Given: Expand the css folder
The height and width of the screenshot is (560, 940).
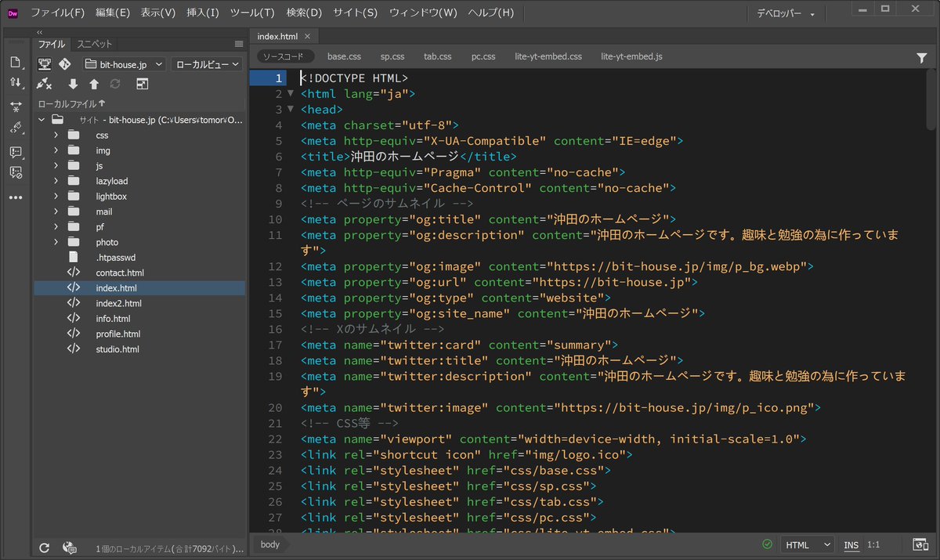Looking at the screenshot, I should coord(56,135).
